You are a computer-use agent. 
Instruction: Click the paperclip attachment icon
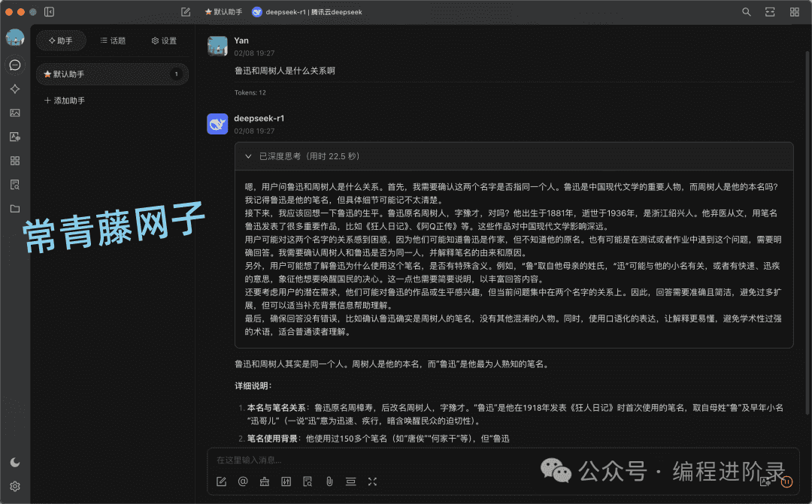[329, 481]
